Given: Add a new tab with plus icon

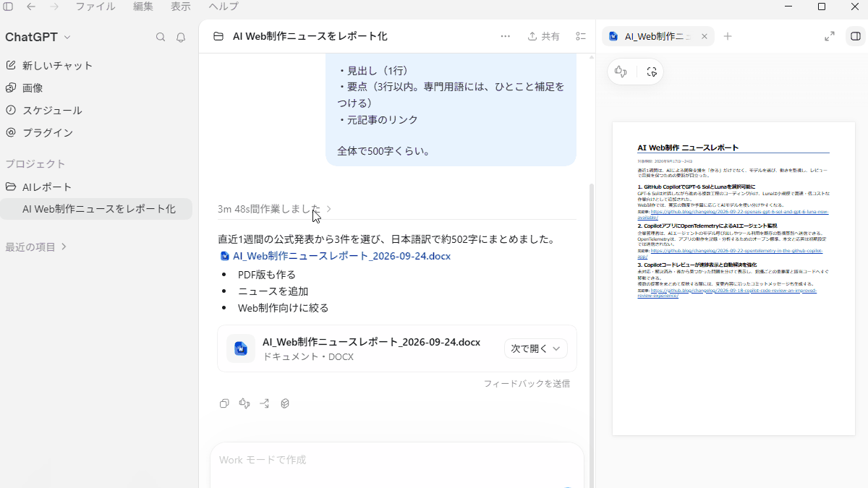Looking at the screenshot, I should point(728,36).
